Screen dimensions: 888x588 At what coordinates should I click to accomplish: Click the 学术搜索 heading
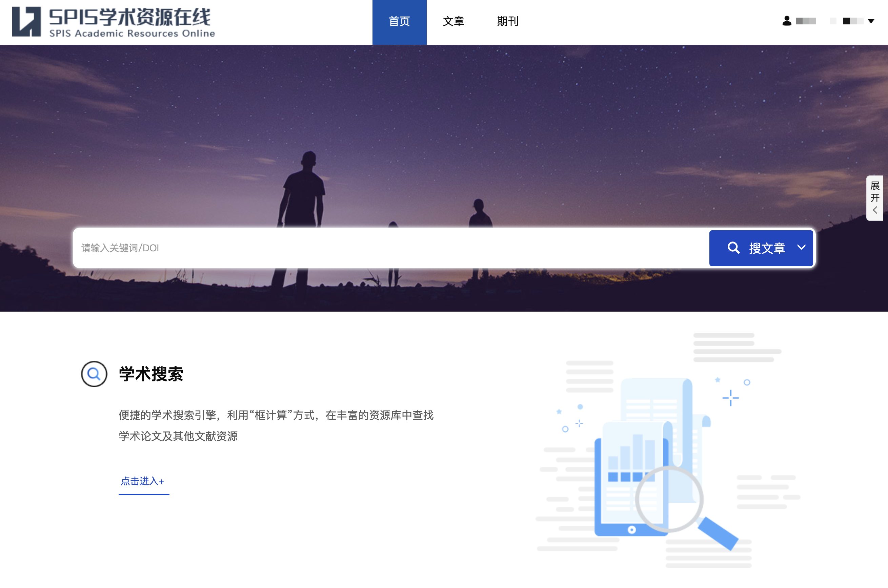[x=151, y=374]
